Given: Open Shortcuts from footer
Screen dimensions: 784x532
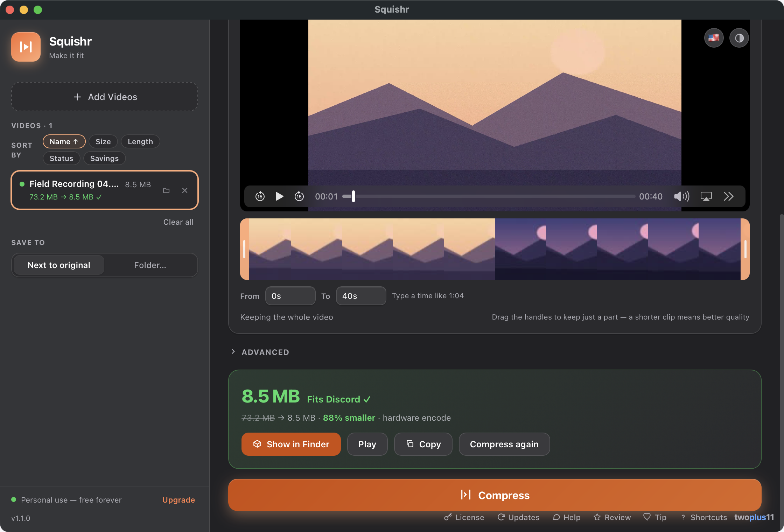Looking at the screenshot, I should pyautogui.click(x=703, y=517).
